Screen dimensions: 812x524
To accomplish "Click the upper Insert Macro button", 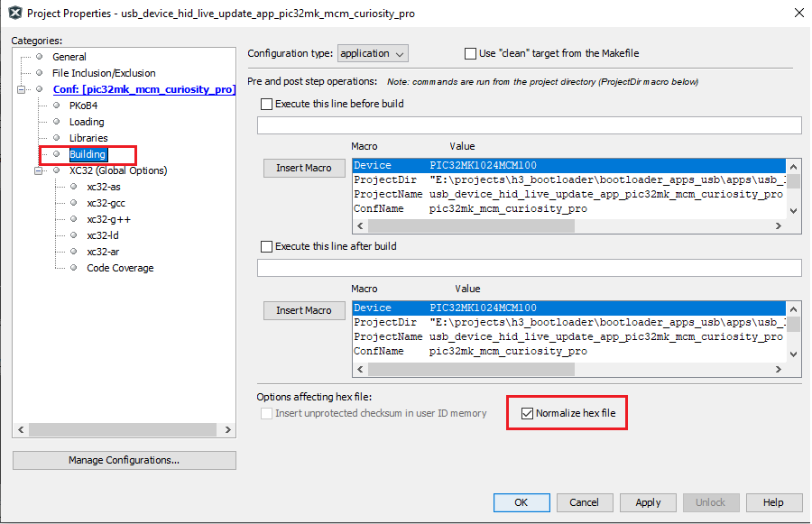I will pos(302,168).
